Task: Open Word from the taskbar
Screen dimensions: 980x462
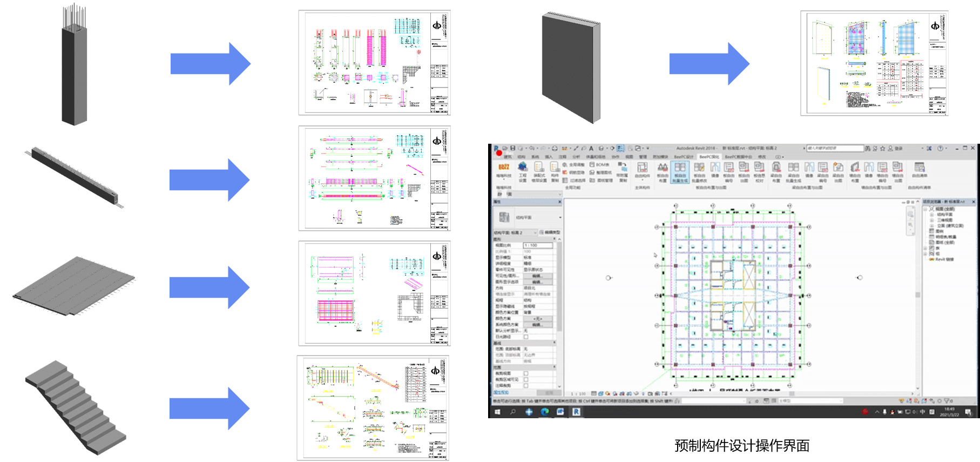Action: click(560, 412)
